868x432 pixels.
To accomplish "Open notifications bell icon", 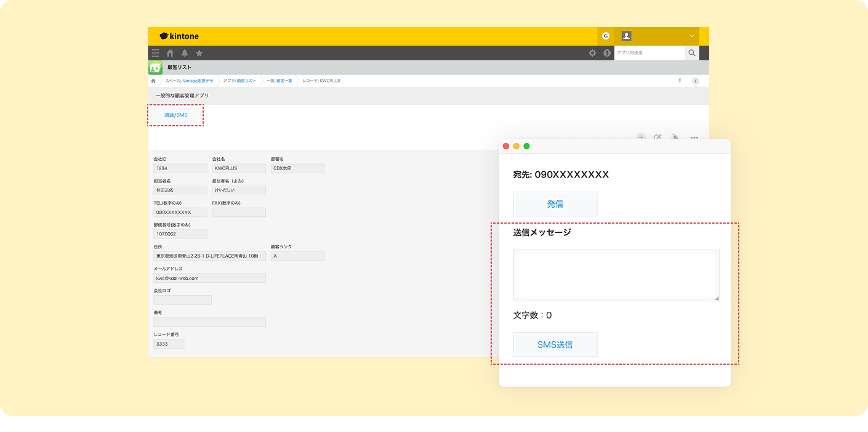I will click(x=185, y=53).
